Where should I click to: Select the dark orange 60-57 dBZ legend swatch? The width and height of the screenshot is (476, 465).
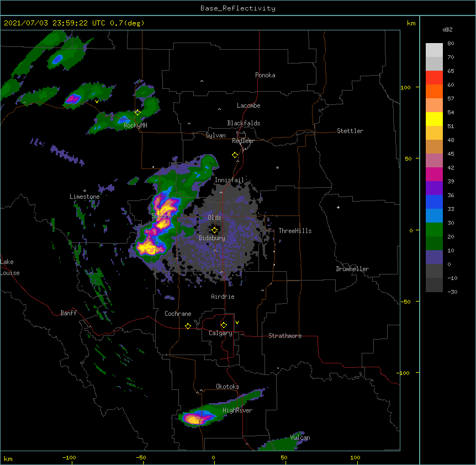point(434,92)
